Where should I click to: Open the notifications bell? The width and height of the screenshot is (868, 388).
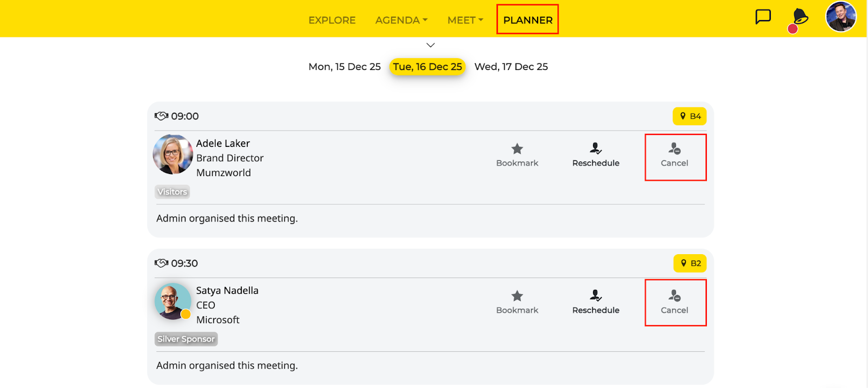coord(800,18)
